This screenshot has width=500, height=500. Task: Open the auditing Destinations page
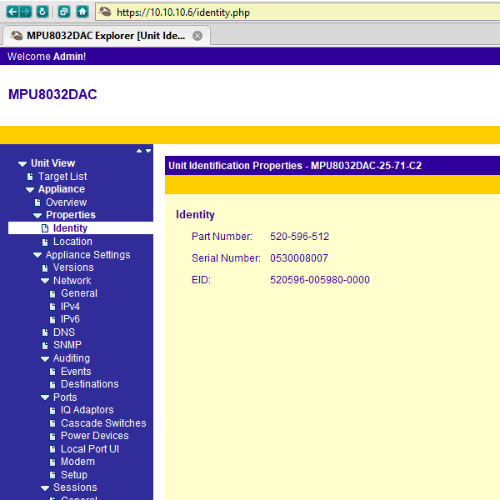(x=90, y=384)
